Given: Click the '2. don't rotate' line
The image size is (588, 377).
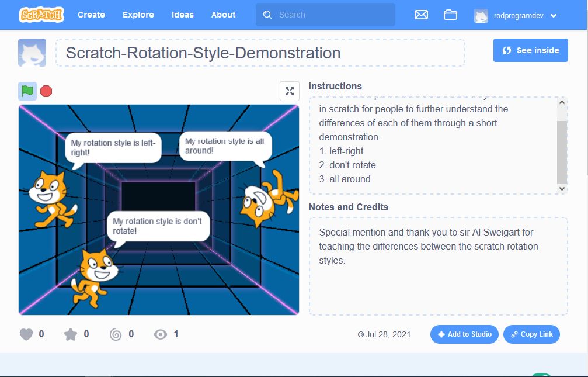Looking at the screenshot, I should 347,165.
